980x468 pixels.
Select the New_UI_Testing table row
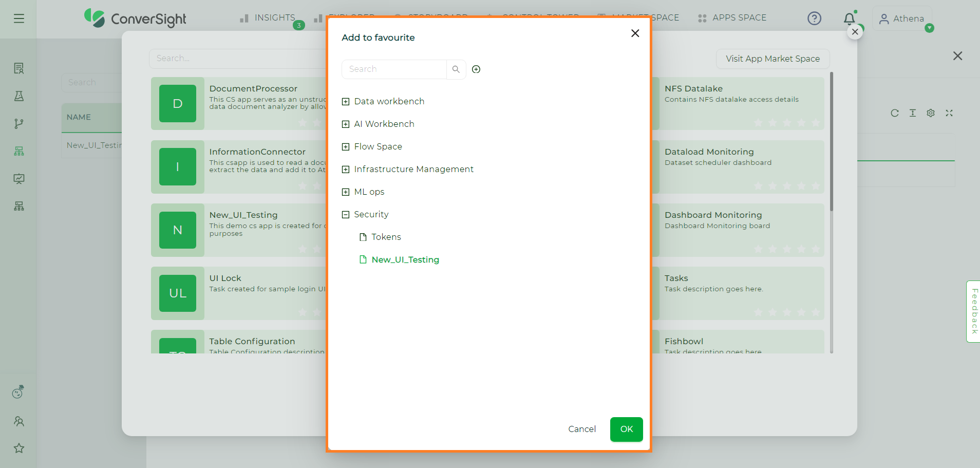tap(92, 145)
